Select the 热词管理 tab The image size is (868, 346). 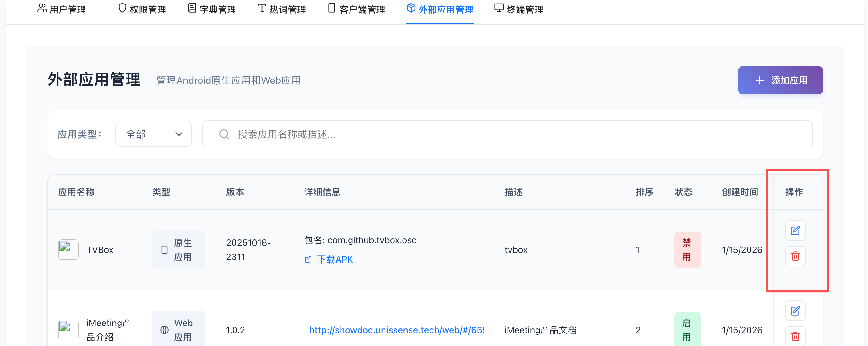(x=282, y=9)
